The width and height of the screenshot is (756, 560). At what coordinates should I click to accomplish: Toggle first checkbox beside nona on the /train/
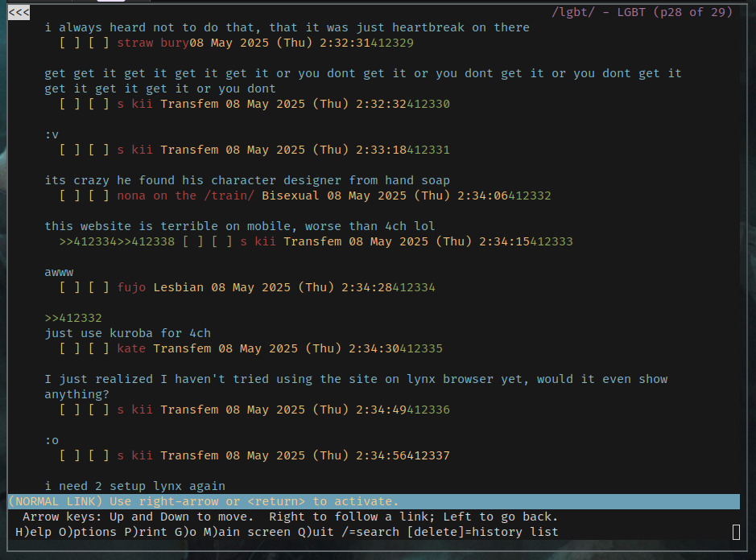point(70,196)
